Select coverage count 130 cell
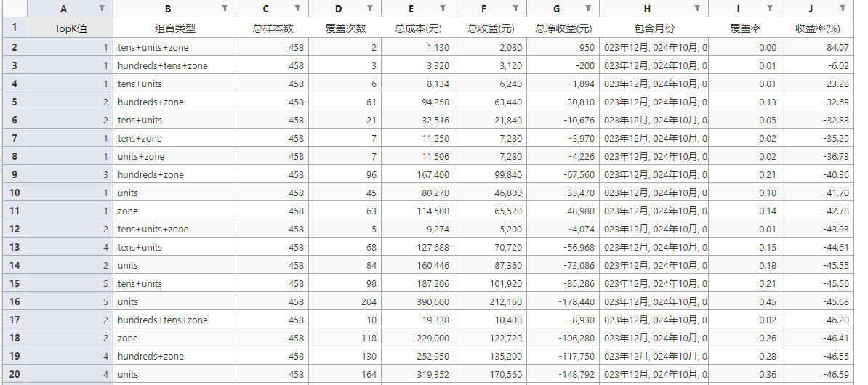Screen dimensions: 868x385 click(x=345, y=356)
